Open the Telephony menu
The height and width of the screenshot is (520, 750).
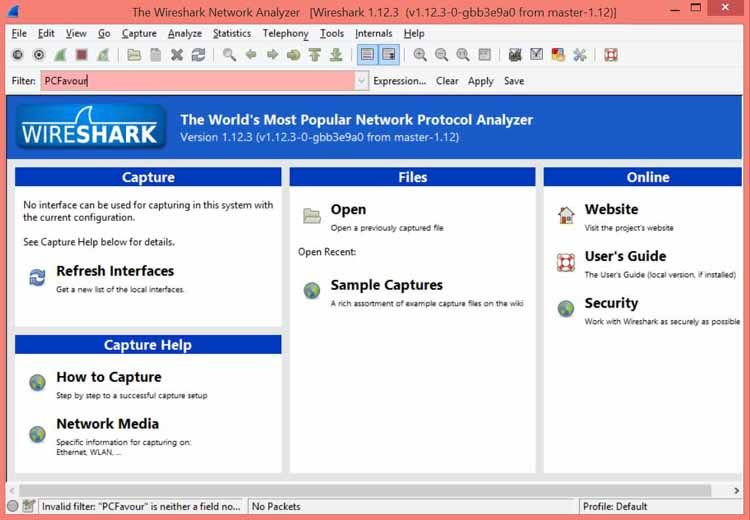coord(286,33)
